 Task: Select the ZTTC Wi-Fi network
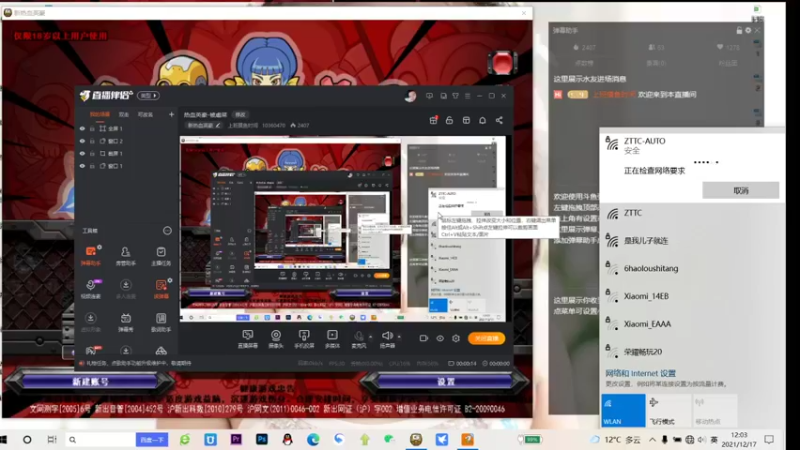(692, 213)
